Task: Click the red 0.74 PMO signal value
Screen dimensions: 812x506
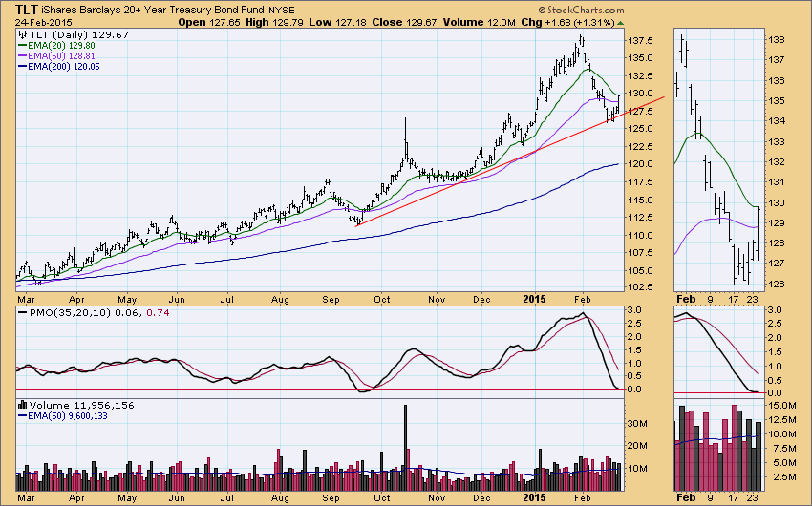Action: tap(158, 312)
